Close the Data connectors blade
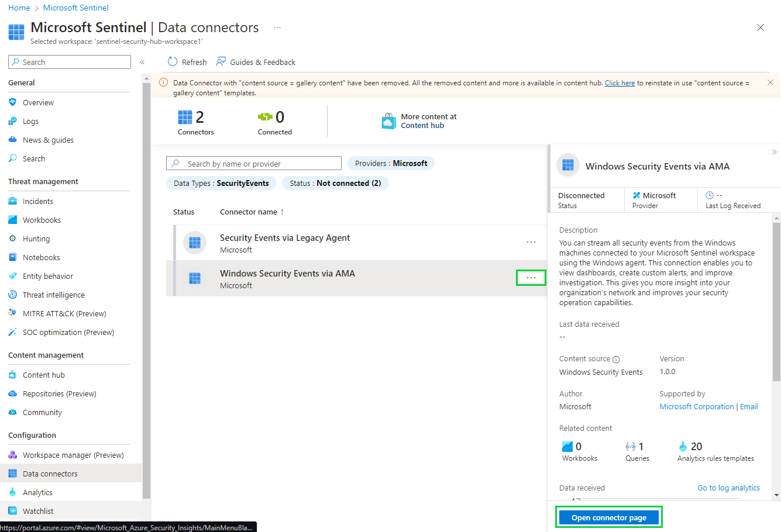Screen dimensions: 781x532 (761, 27)
